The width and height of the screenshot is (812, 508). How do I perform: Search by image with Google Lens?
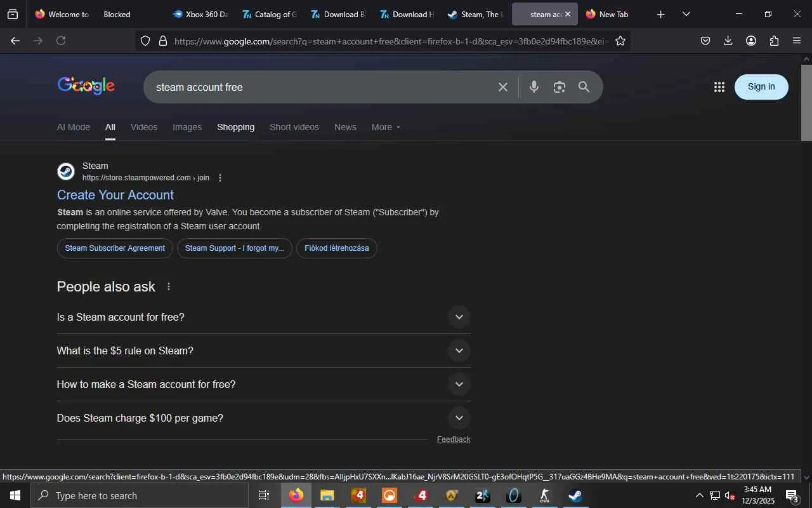point(559,87)
